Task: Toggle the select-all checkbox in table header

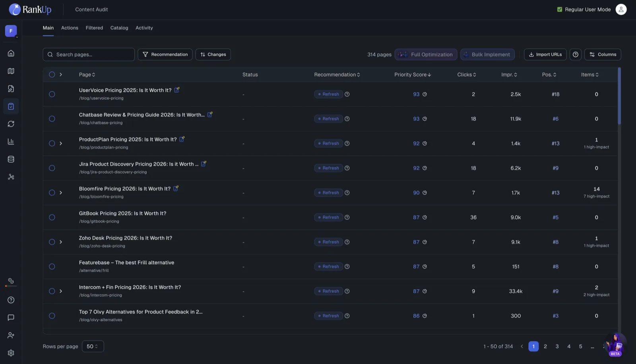Action: point(52,75)
